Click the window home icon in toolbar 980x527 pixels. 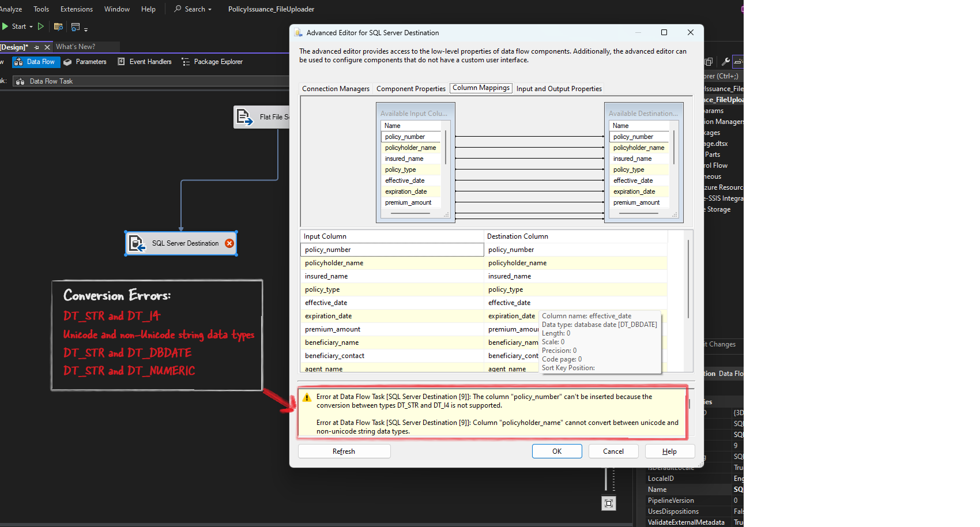point(76,27)
